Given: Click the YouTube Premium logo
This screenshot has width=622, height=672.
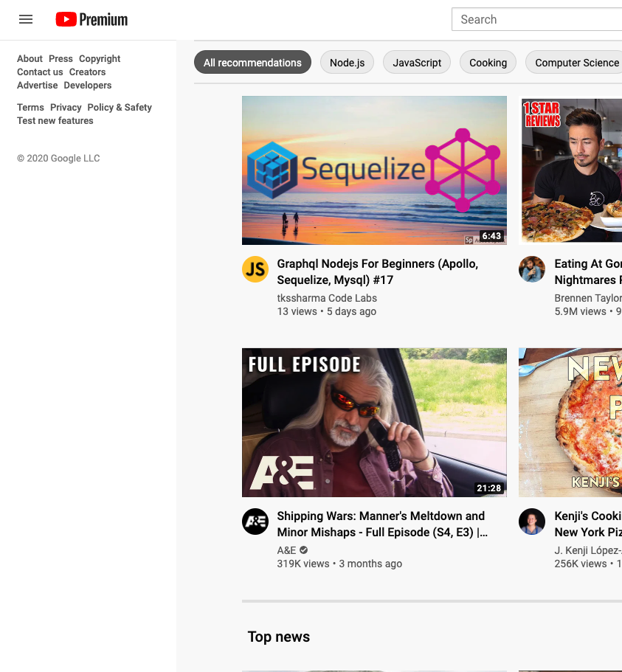Looking at the screenshot, I should click(91, 19).
